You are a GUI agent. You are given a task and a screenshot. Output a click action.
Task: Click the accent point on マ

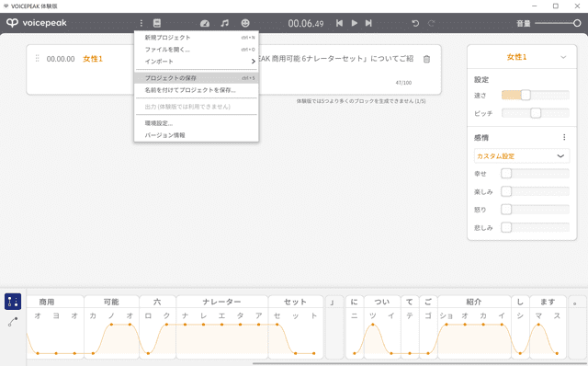538,325
